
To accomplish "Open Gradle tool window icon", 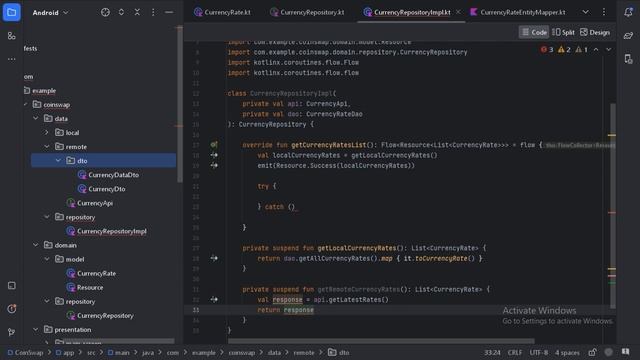I will click(x=628, y=36).
